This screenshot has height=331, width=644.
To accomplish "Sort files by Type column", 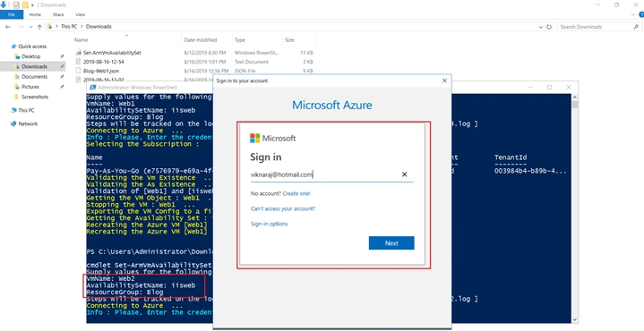I will pyautogui.click(x=240, y=39).
